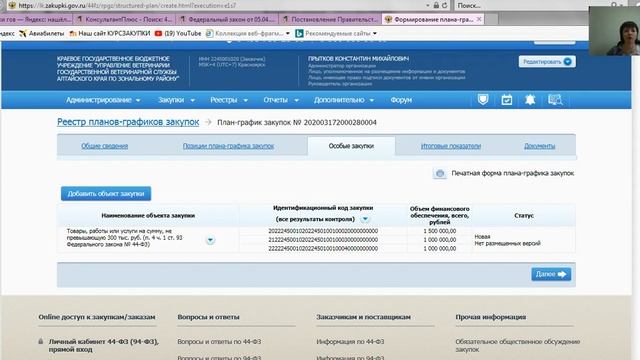
Task: Switch to the Общие сведения tab
Action: pyautogui.click(x=104, y=146)
